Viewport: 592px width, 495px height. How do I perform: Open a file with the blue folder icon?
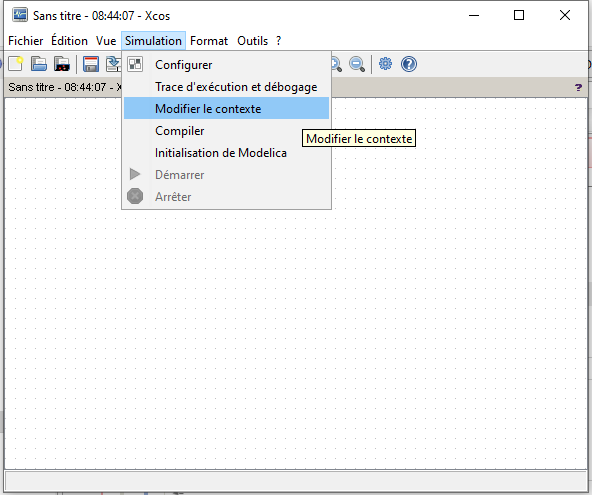click(39, 64)
